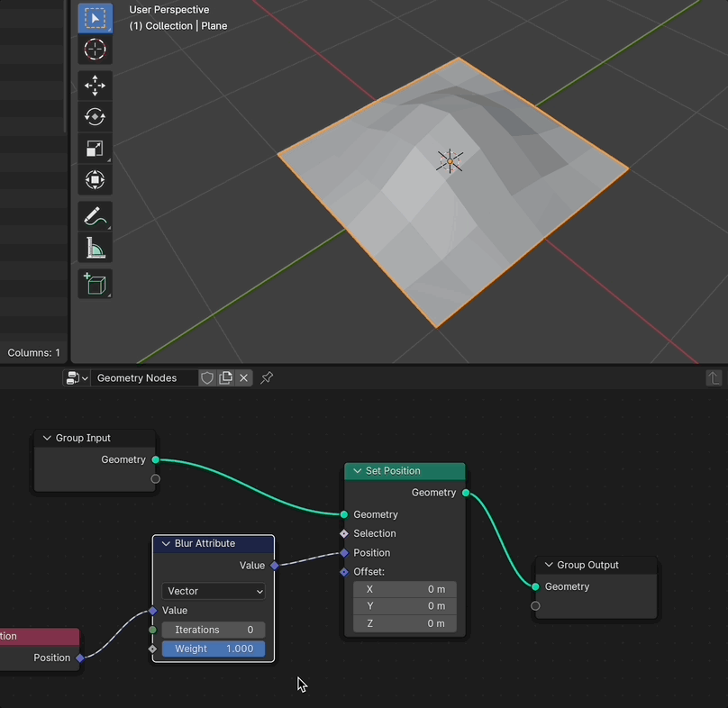The width and height of the screenshot is (728, 708).
Task: Adjust the Weight slider on Blur Attribute
Action: [x=213, y=648]
